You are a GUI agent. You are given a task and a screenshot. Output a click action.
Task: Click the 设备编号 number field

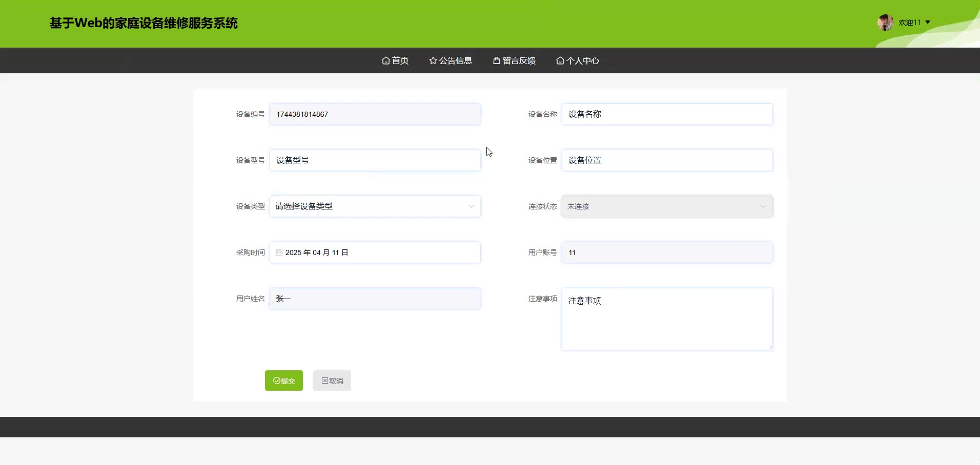tap(375, 114)
